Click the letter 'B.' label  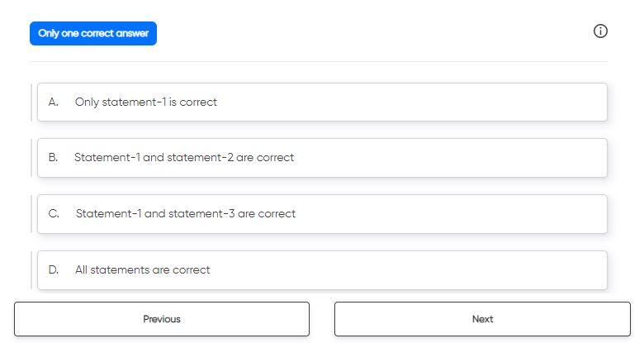(54, 158)
